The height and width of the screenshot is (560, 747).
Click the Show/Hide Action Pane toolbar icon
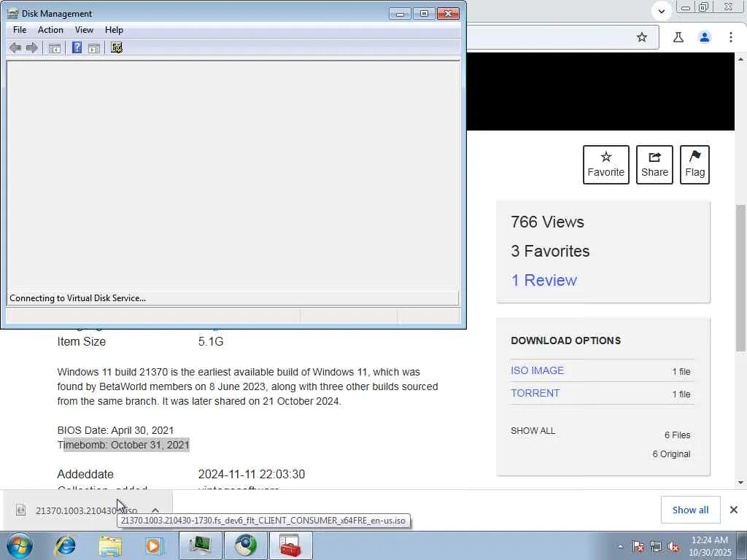[94, 47]
